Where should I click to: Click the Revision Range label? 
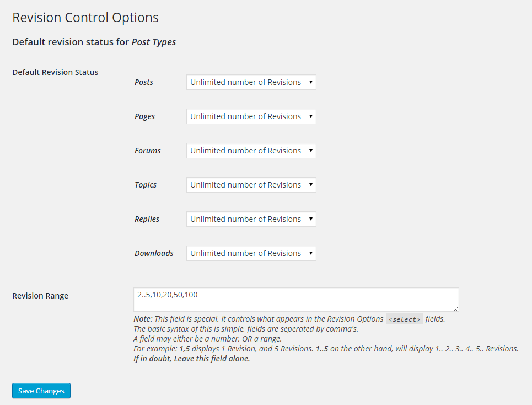coord(40,296)
